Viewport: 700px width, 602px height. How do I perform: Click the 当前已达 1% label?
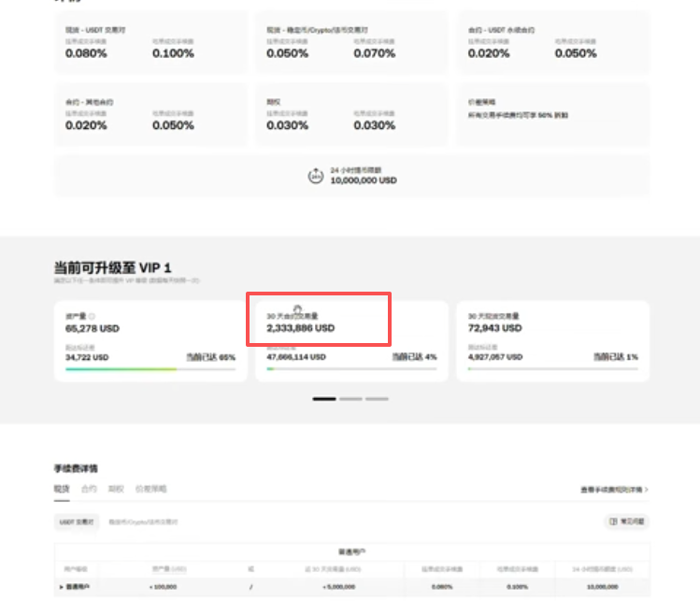(616, 357)
